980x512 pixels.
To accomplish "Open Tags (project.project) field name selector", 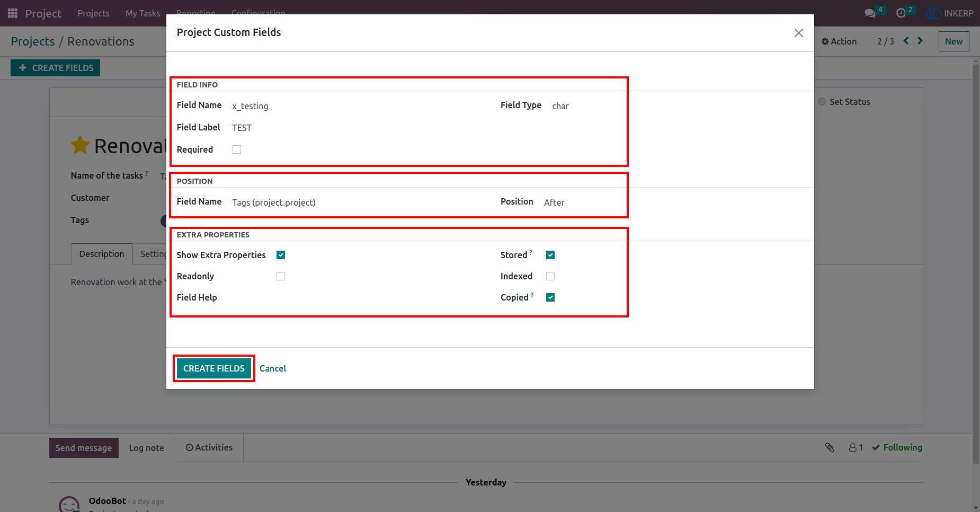I will (361, 202).
